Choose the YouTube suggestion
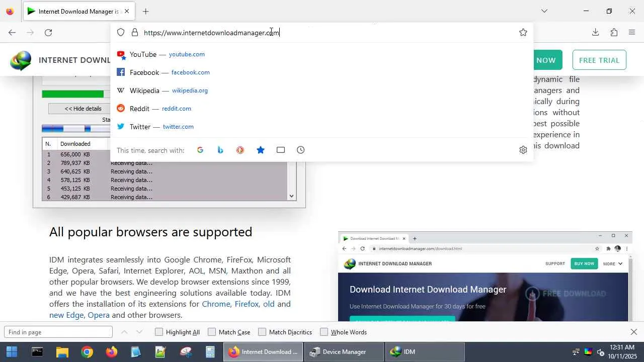 pos(322,54)
